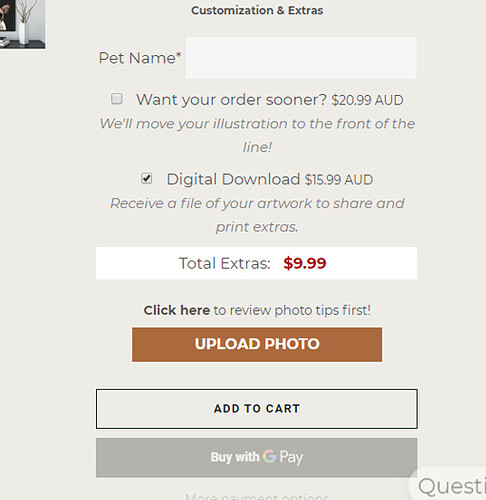Image resolution: width=486 pixels, height=500 pixels.
Task: Enable the Want your order sooner checkbox
Action: [x=117, y=99]
